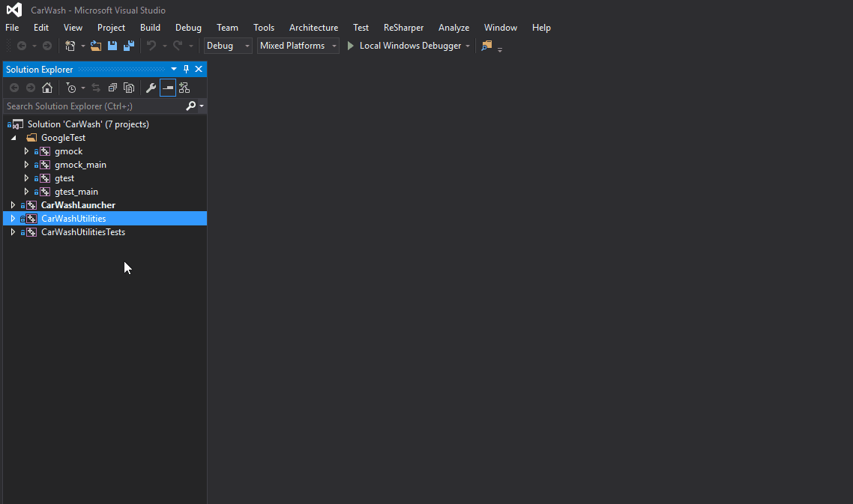Click the Collapse All icon
The image size is (853, 504).
tap(112, 88)
